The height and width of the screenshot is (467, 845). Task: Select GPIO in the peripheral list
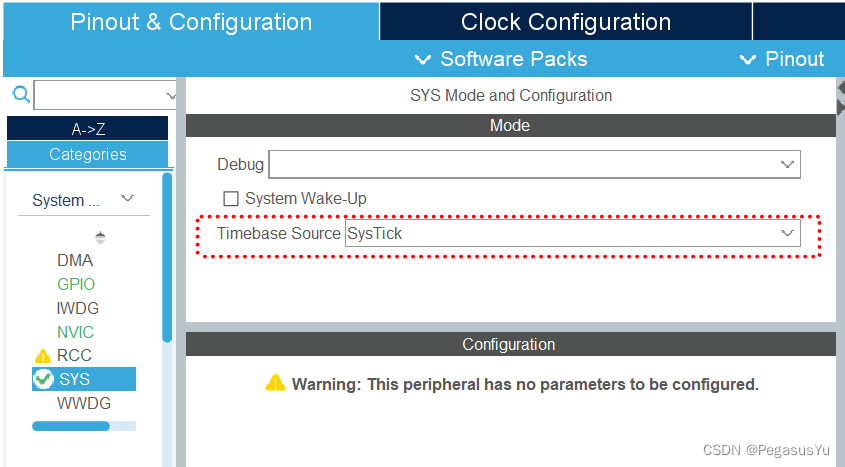(x=76, y=284)
